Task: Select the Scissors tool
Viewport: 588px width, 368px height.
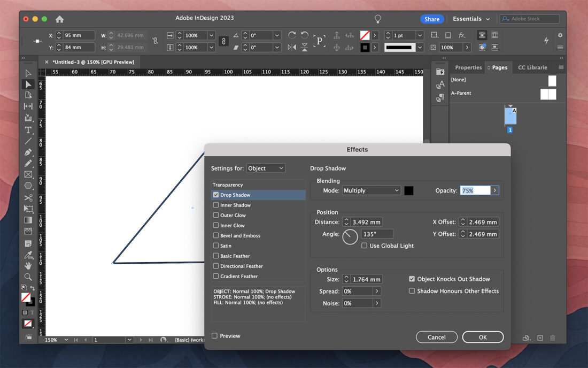Action: point(28,197)
